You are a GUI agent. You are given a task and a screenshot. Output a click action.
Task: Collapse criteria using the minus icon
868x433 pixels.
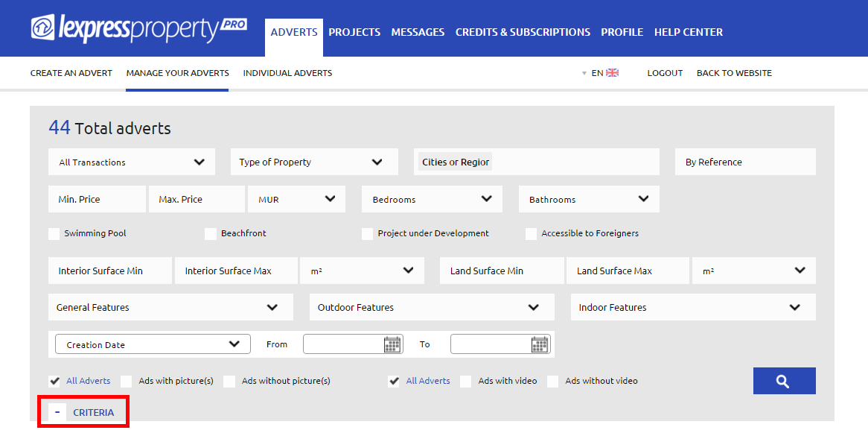57,412
